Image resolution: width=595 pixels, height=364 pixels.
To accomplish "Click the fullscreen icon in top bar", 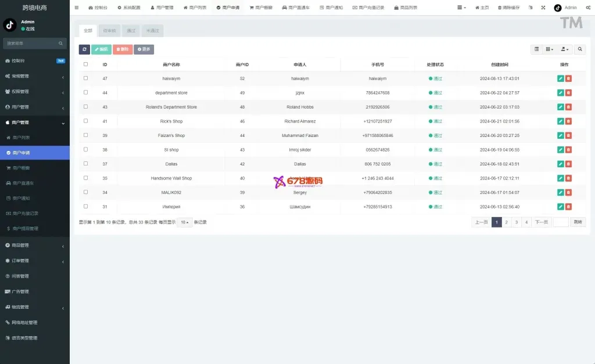I will 543,8.
